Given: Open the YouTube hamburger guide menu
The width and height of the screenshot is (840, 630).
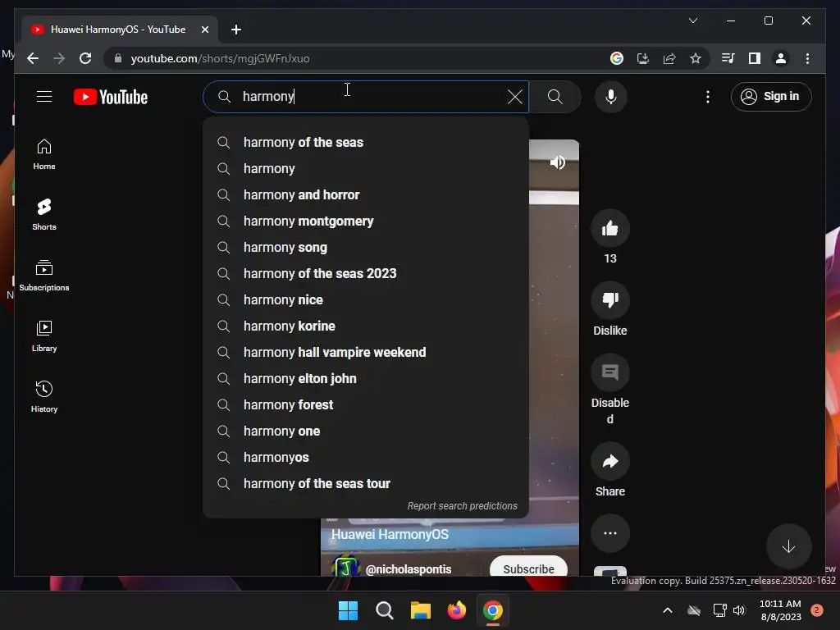Looking at the screenshot, I should click(44, 97).
